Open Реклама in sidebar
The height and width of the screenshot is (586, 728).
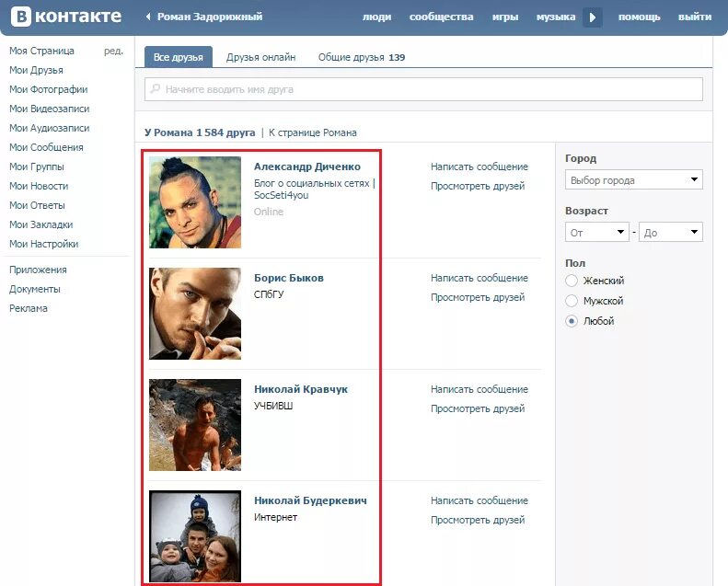29,308
